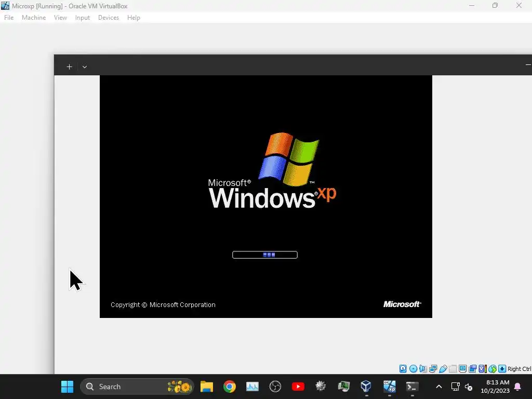Screen dimensions: 532x399
Task: Click the audio speaker status icon
Action: pyautogui.click(x=423, y=369)
